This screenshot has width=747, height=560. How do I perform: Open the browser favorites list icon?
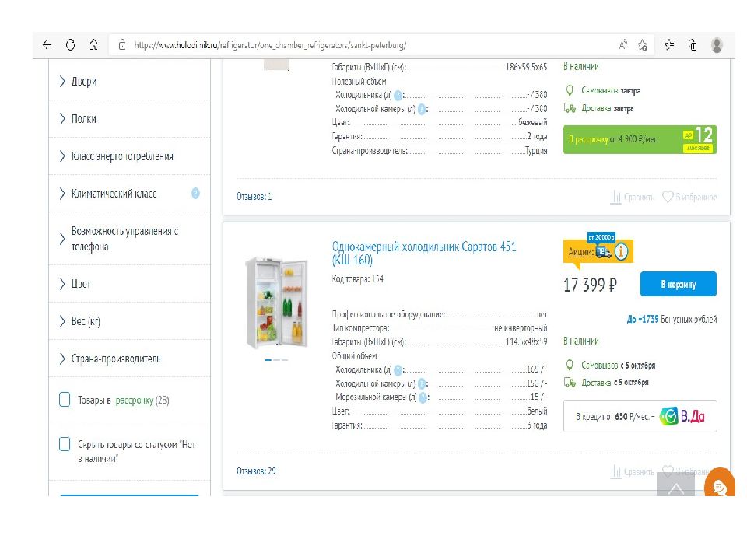pos(669,45)
